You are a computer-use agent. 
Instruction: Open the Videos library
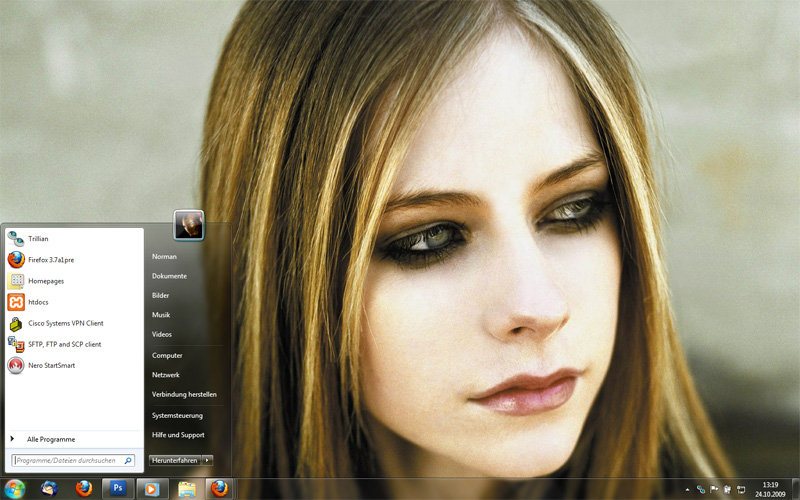[162, 334]
